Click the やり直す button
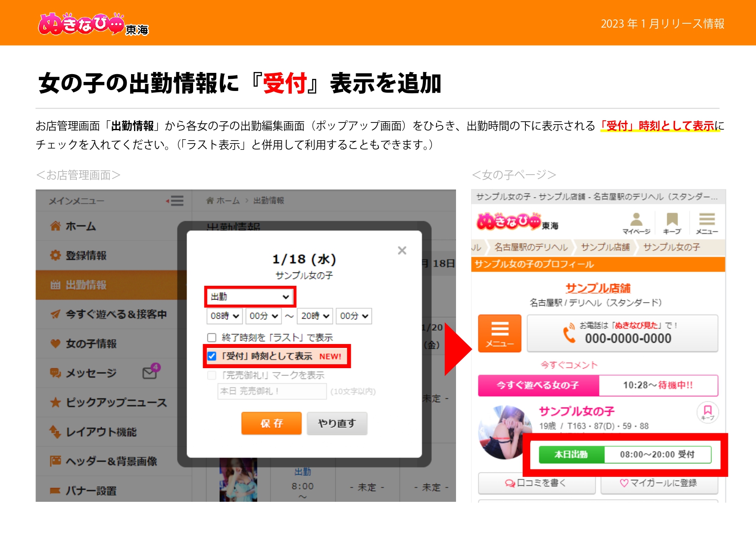Image resolution: width=756 pixels, height=535 pixels. (x=337, y=423)
